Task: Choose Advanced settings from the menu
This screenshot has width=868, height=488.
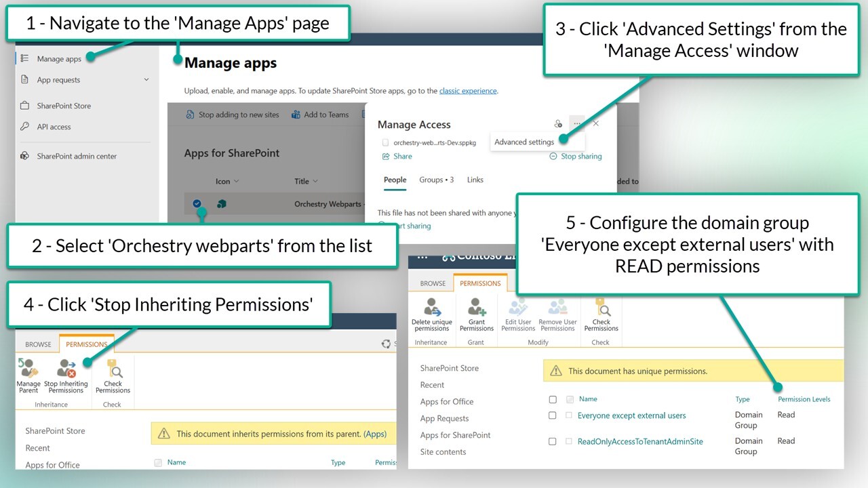Action: pyautogui.click(x=524, y=142)
